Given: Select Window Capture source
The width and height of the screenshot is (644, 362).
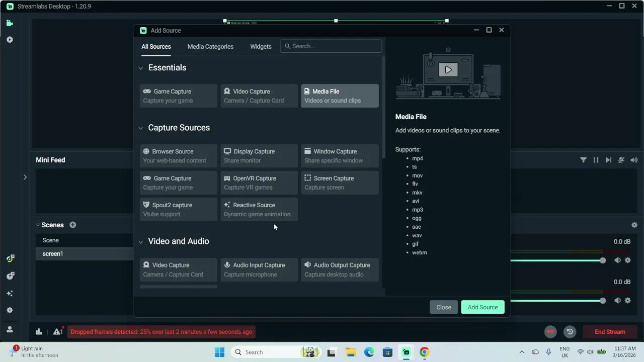Looking at the screenshot, I should (x=340, y=156).
